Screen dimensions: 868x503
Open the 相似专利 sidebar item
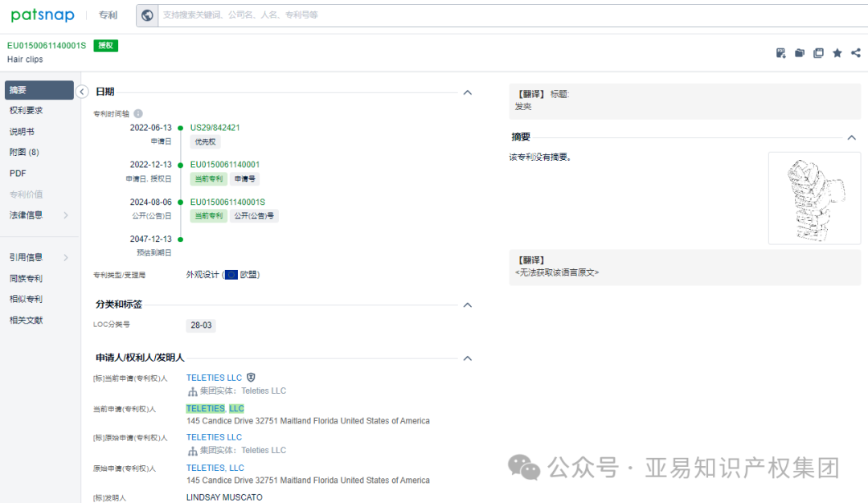coord(26,300)
